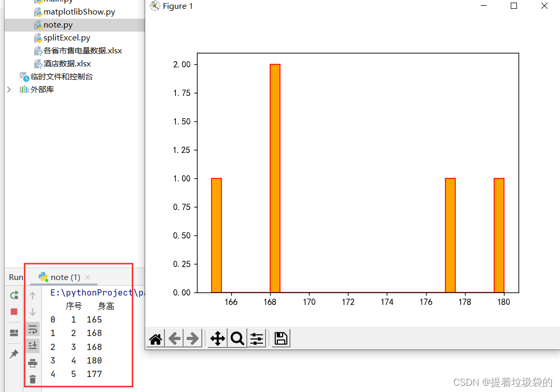The width and height of the screenshot is (560, 392).
Task: Select note.py in project tree
Action: tap(58, 25)
